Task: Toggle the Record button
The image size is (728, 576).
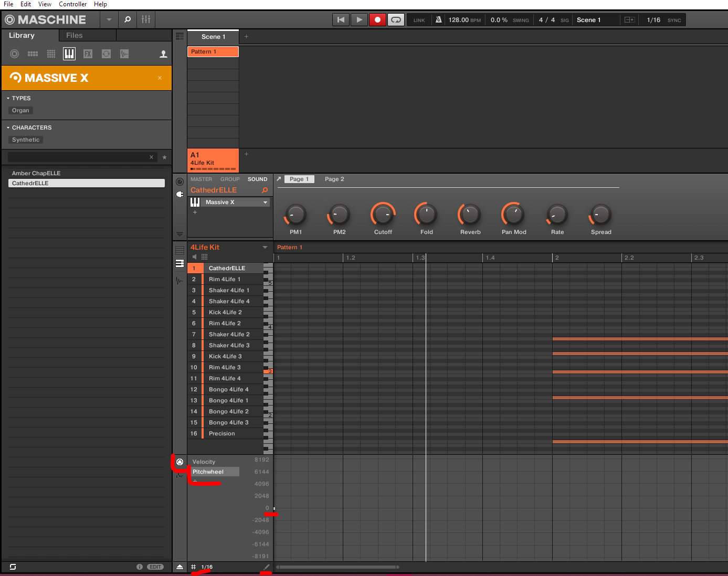Action: [x=377, y=20]
